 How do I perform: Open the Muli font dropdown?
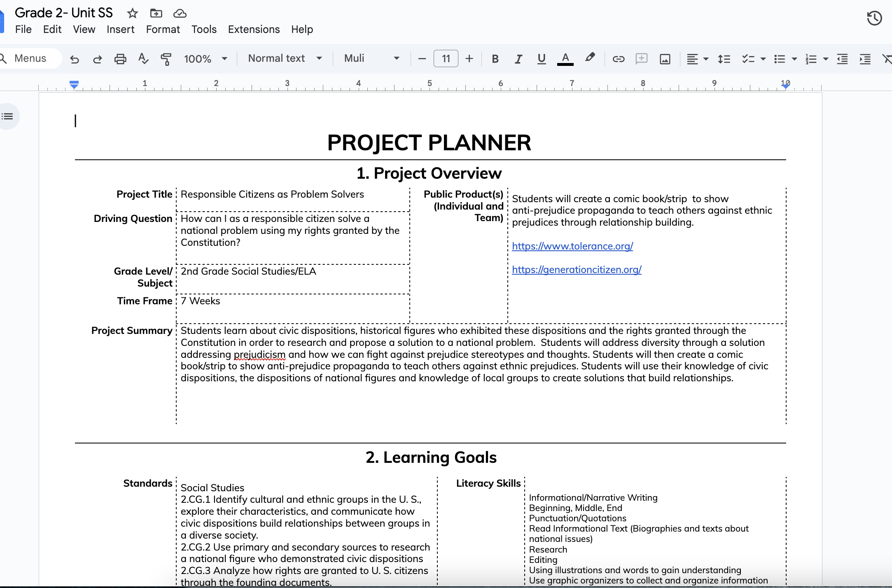tap(371, 58)
